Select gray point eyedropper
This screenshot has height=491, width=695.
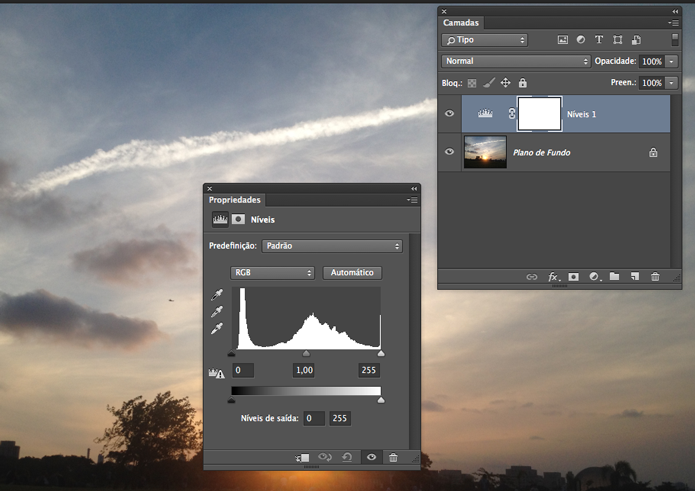point(217,312)
